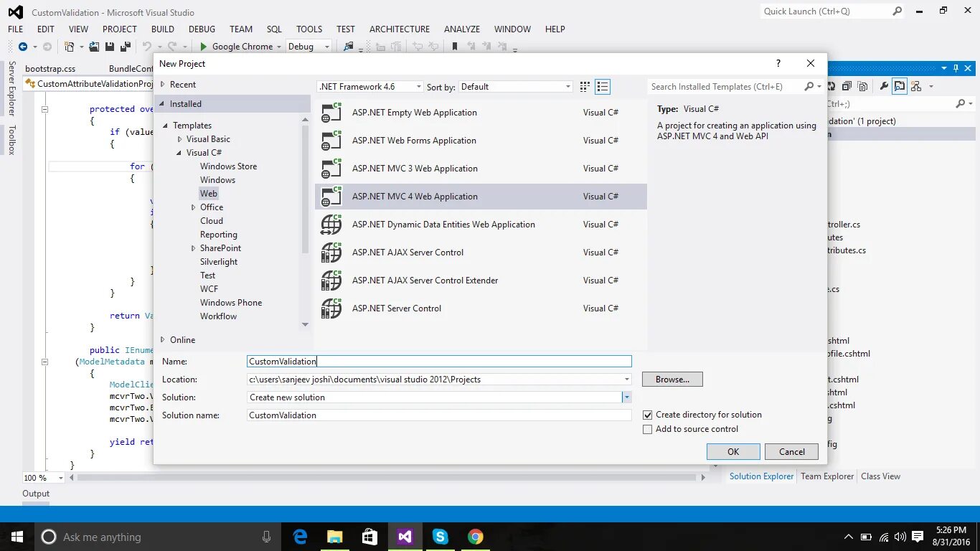Expand the Recent section

click(x=162, y=85)
